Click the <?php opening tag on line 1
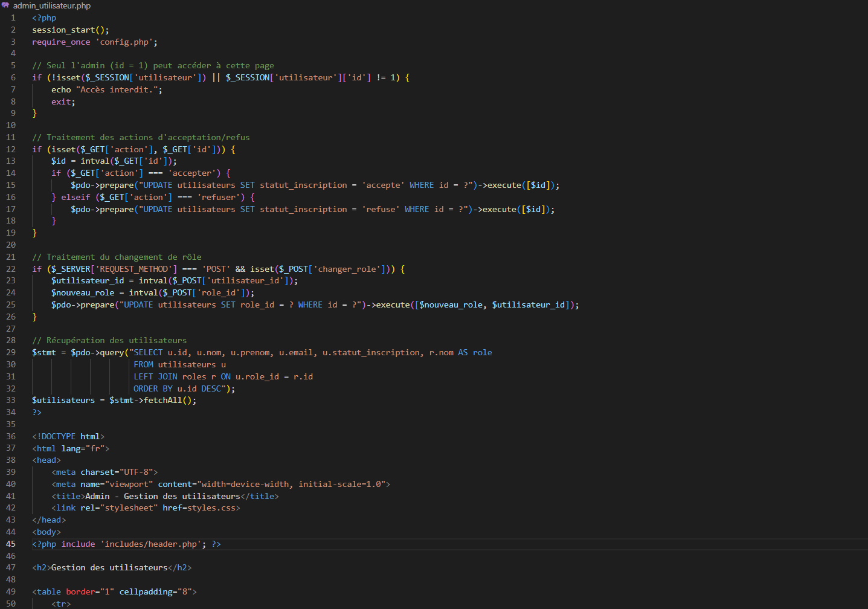Image resolution: width=868 pixels, height=609 pixels. 44,18
